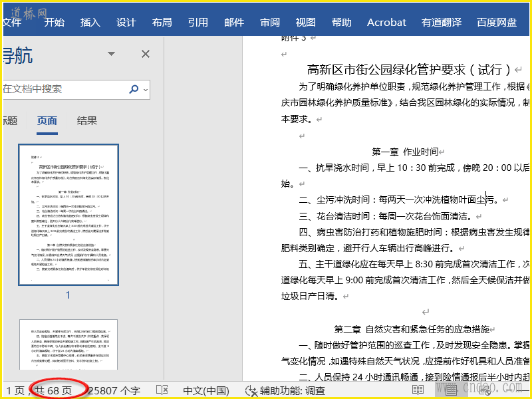
Task: Open the 辅助功能: 调查 accessibility checker
Action: 285,391
